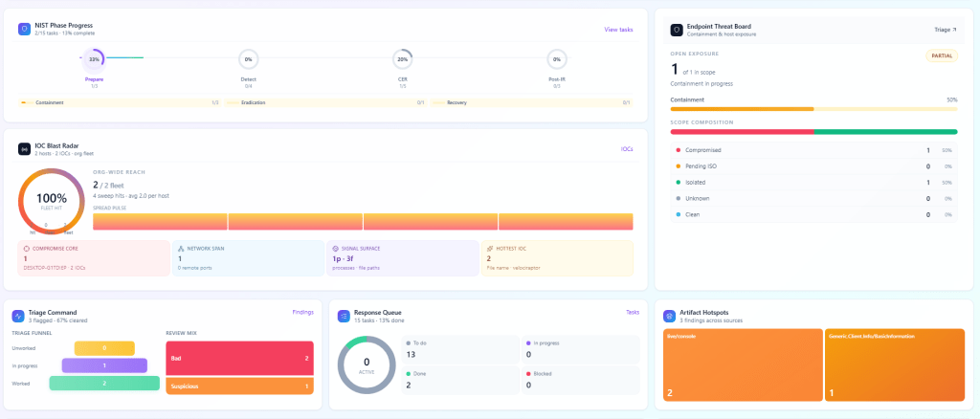Select the live/console hotspot tile
Screen dimensions: 980x419
coord(743,364)
